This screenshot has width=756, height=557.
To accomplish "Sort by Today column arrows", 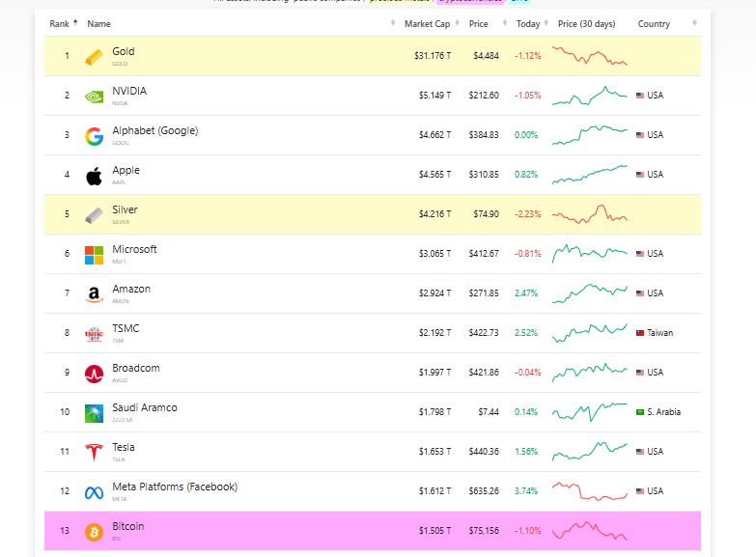I will (546, 22).
